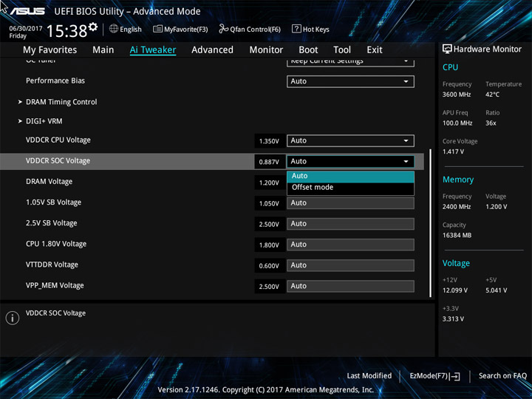This screenshot has width=532, height=399.
Task: Click the globe language icon
Action: point(114,29)
